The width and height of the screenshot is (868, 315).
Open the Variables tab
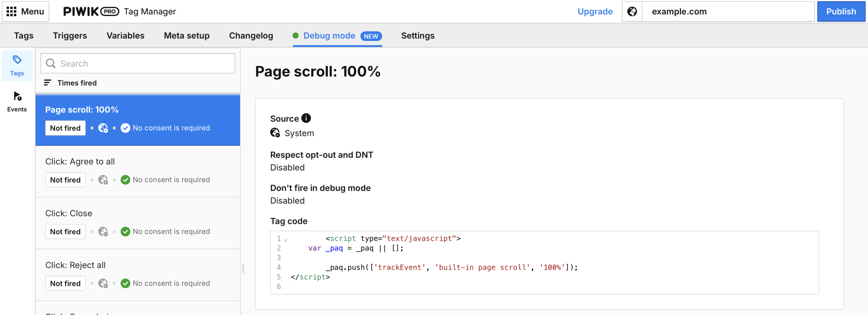tap(125, 36)
